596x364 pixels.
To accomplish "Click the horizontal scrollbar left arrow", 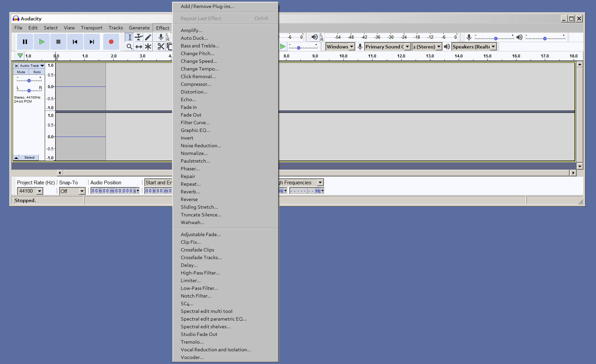I will click(60, 173).
